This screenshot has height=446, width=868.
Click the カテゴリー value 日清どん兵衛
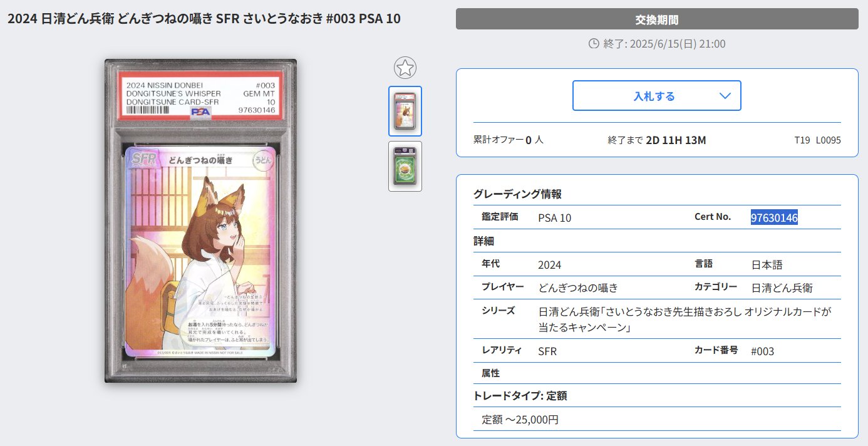click(x=782, y=288)
